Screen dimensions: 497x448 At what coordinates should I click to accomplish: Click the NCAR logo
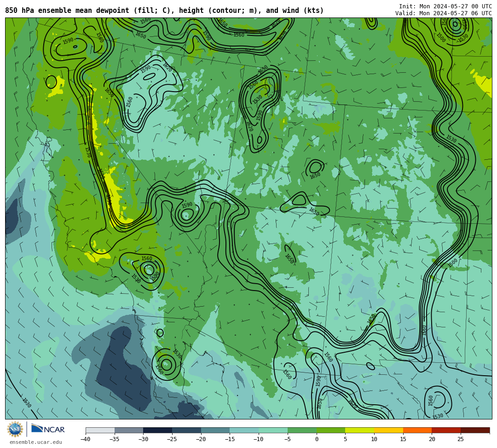[48, 429]
